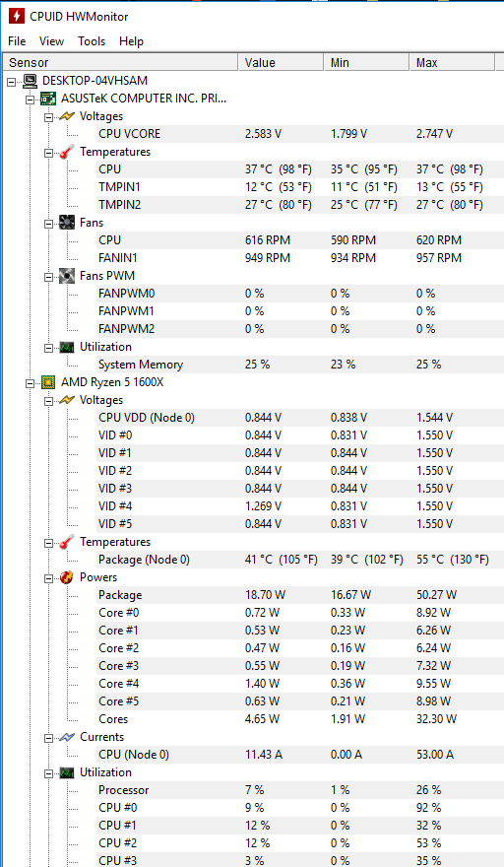Click the Max column header
504x867 pixels.
coord(452,62)
